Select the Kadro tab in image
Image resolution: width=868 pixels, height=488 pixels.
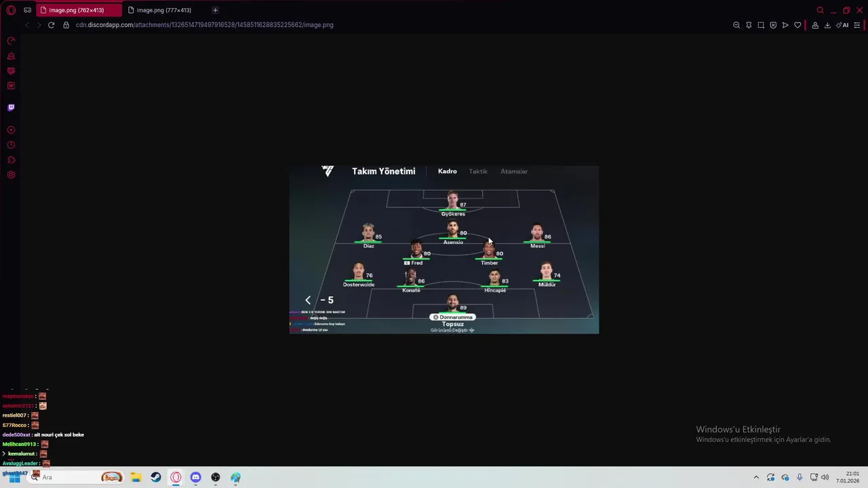[448, 171]
